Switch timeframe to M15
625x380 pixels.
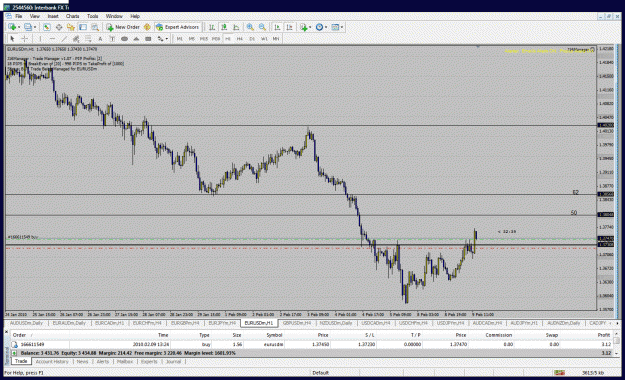pos(204,39)
